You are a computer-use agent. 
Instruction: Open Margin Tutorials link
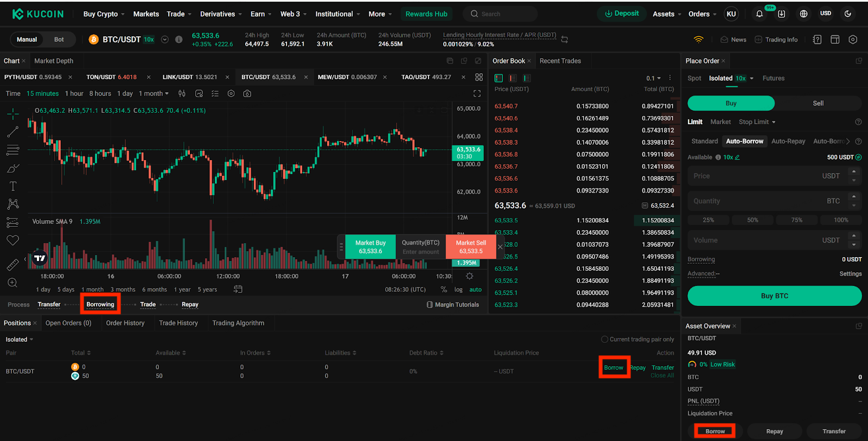coord(453,305)
